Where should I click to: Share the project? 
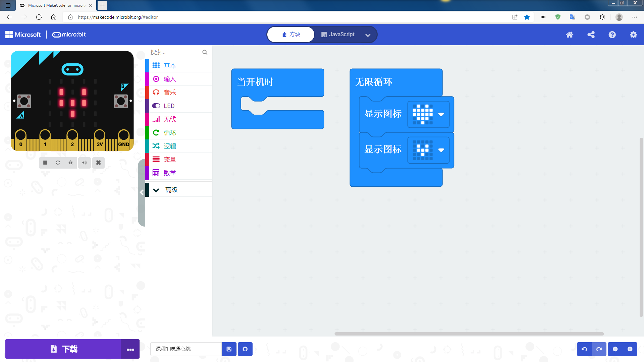591,35
